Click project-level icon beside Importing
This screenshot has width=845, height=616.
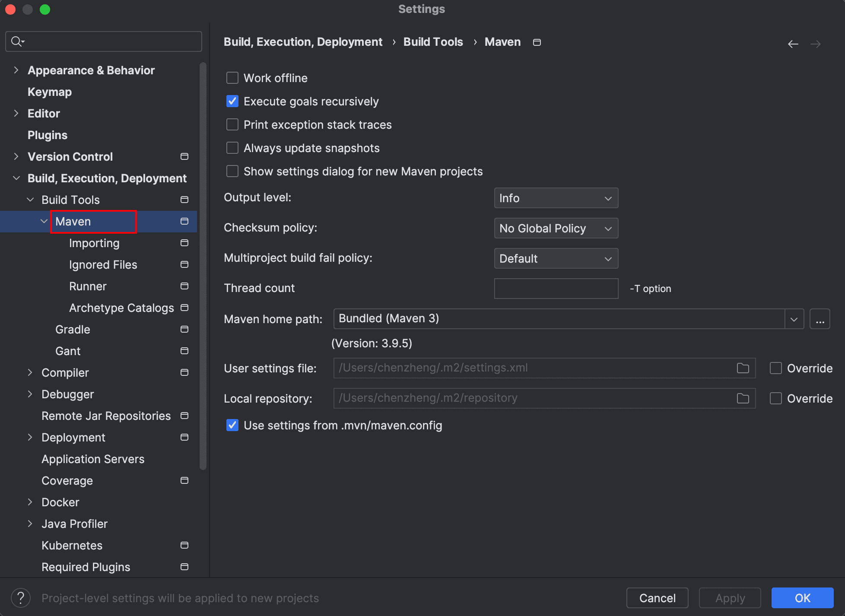(x=184, y=243)
